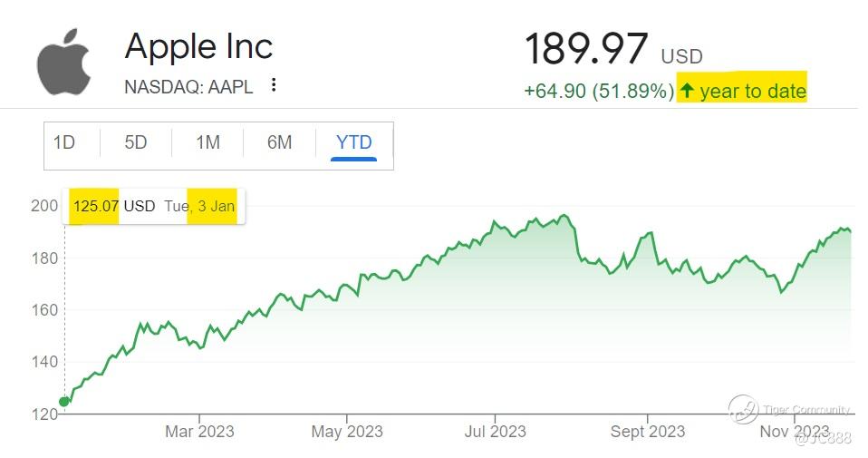Image resolution: width=868 pixels, height=458 pixels.
Task: Click the May 2023 axis label
Action: pos(347,431)
